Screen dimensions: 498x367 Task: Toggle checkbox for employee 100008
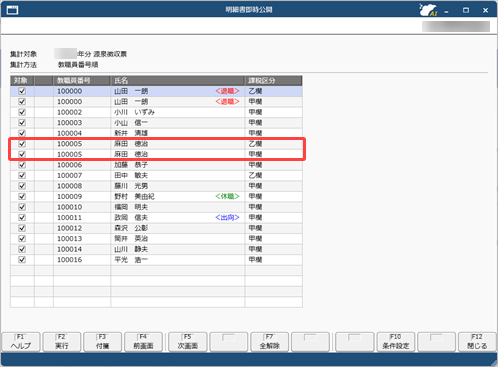point(22,186)
